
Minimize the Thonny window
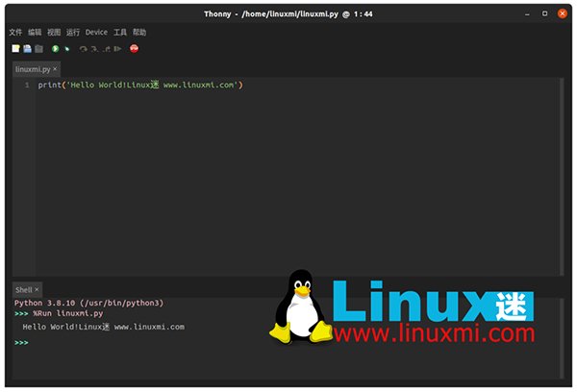click(527, 14)
